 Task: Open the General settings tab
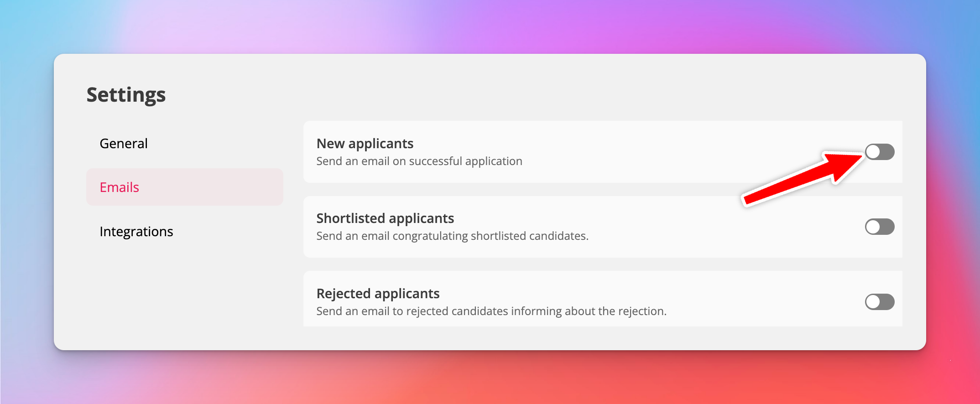click(x=124, y=144)
